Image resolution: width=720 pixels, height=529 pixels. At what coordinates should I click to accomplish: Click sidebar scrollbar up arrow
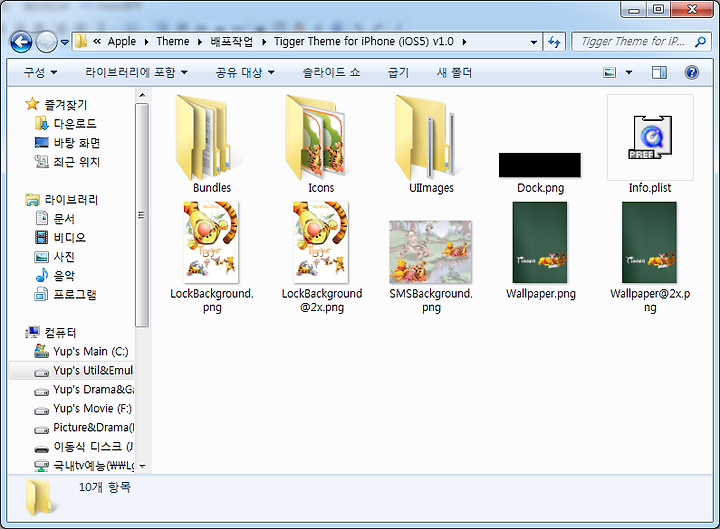pos(142,95)
